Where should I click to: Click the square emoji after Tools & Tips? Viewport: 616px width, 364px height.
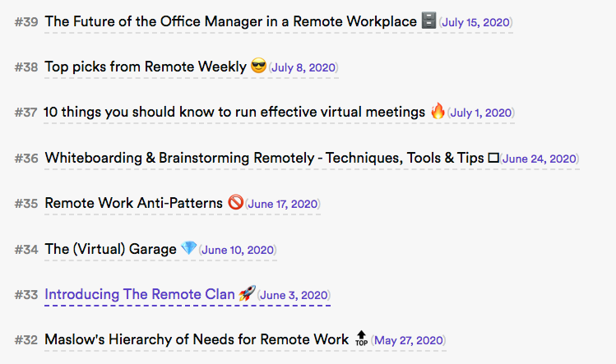(x=493, y=158)
